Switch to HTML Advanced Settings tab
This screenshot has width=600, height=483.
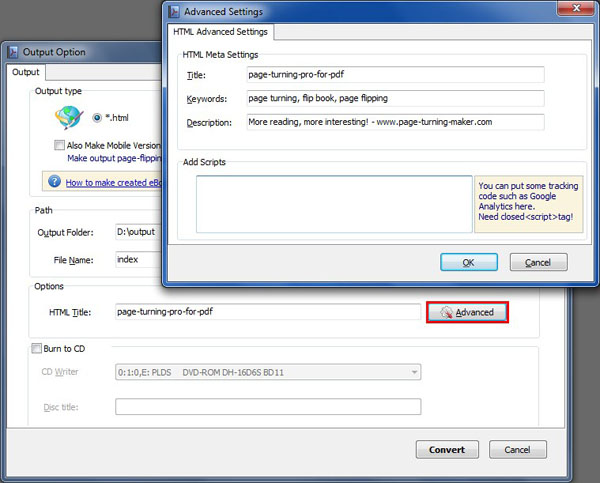click(220, 32)
